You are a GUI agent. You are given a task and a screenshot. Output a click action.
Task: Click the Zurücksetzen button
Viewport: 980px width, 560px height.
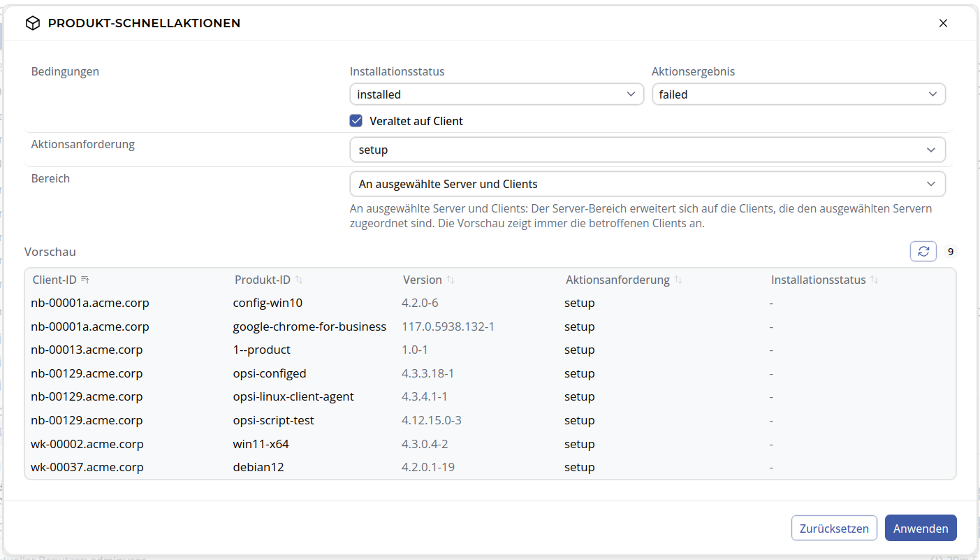click(x=834, y=528)
